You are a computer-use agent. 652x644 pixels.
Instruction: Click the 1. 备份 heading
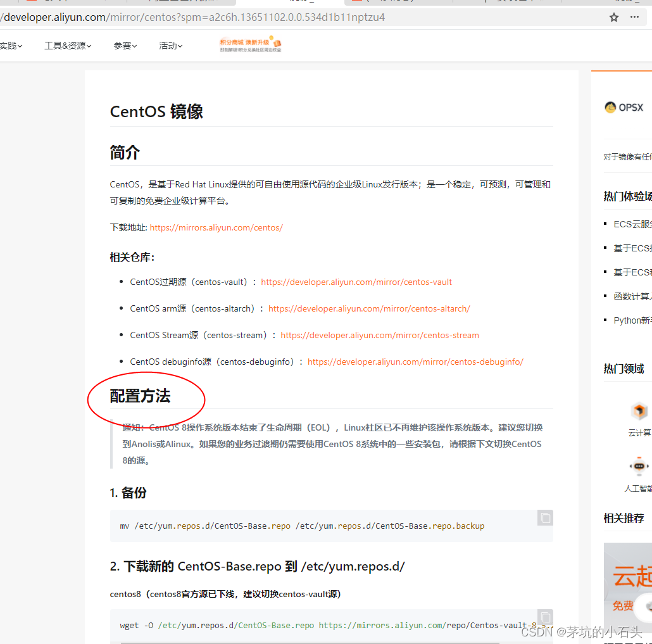(x=128, y=493)
